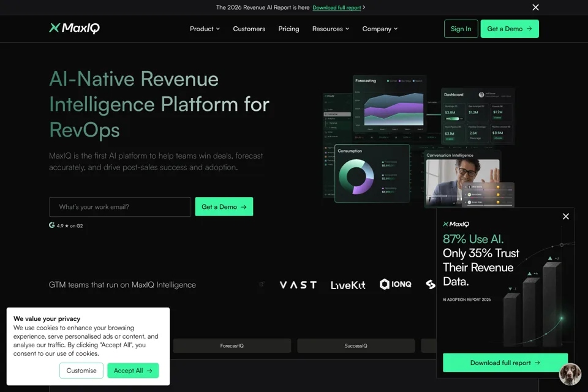This screenshot has height=392, width=588.
Task: Click the AI-Native Revenue Intelligence headline
Action: [159, 104]
